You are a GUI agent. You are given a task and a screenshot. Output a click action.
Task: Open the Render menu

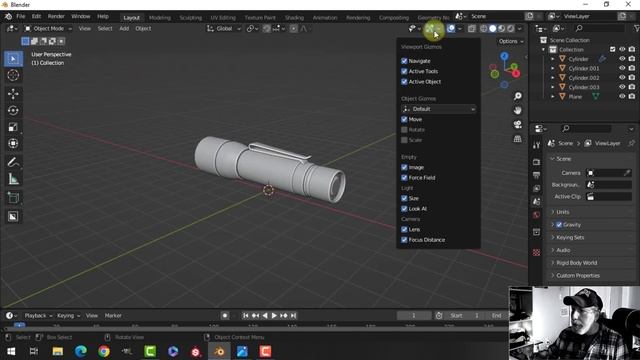[56, 16]
